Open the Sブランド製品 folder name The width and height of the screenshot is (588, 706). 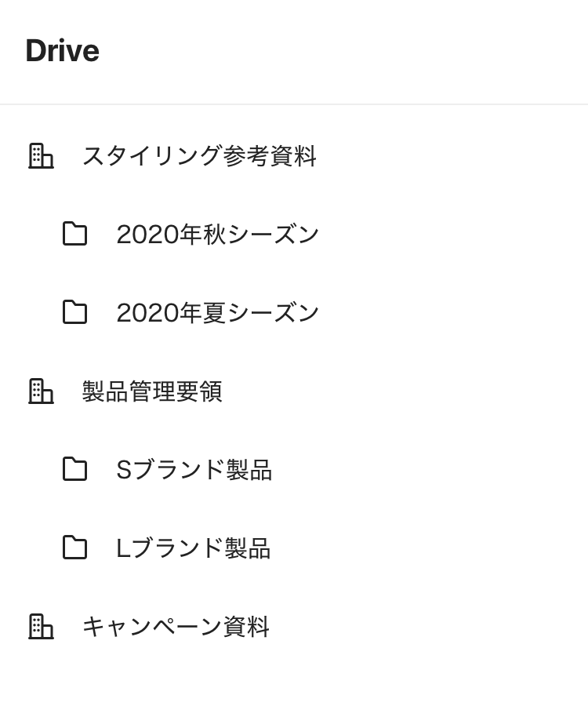(194, 469)
